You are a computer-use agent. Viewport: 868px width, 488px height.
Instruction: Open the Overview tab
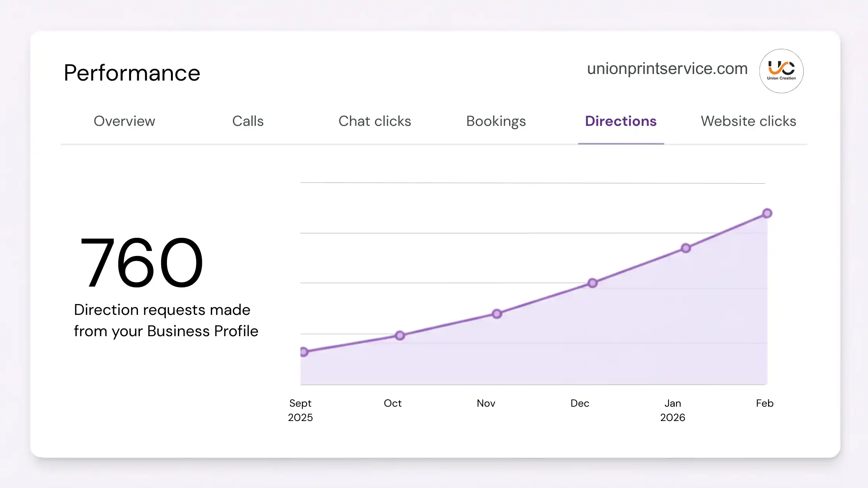[124, 121]
